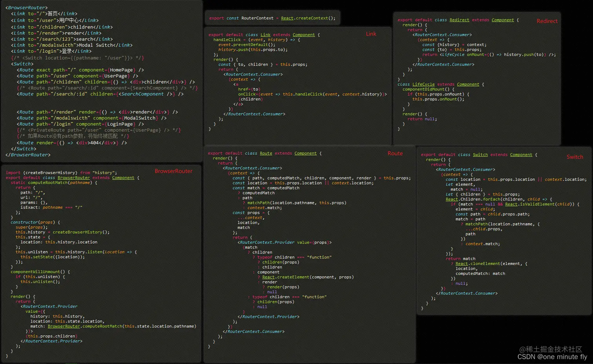Select the Route path="/login" LoginPage line

pyautogui.click(x=80, y=124)
